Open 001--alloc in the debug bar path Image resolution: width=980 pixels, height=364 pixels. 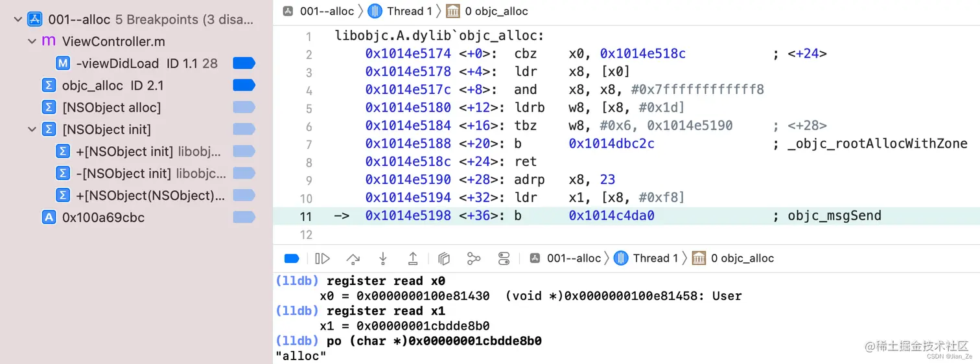click(x=574, y=258)
